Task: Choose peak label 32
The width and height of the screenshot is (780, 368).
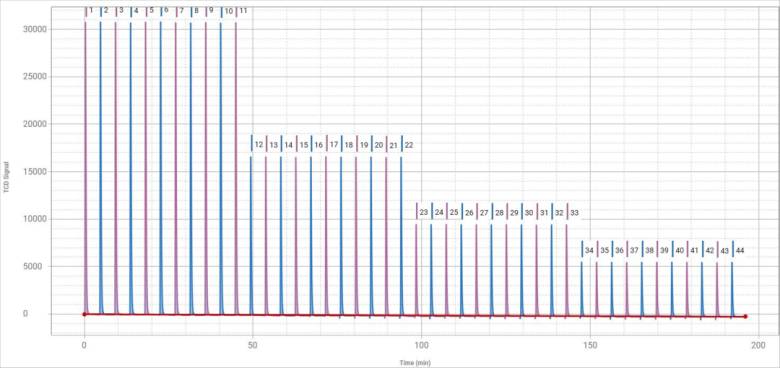Action: tap(558, 212)
